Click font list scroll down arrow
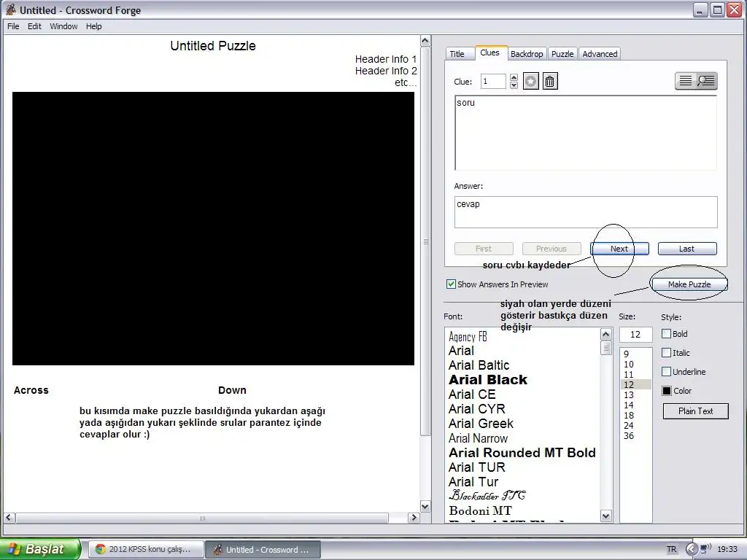The width and height of the screenshot is (747, 560). click(x=606, y=516)
